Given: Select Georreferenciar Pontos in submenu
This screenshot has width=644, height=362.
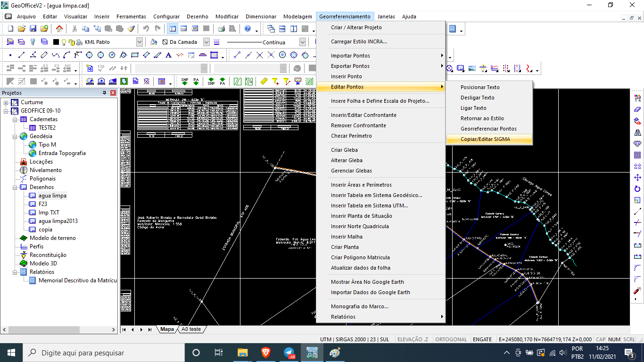Looking at the screenshot, I should [x=488, y=129].
